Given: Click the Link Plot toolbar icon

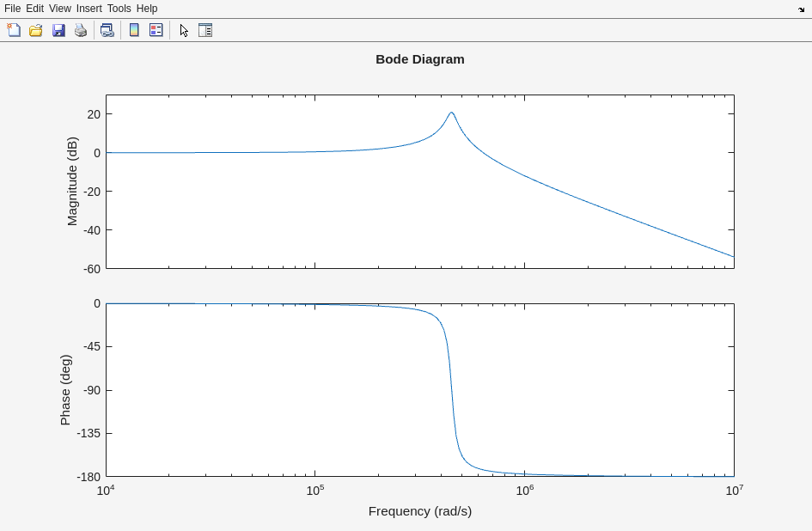Looking at the screenshot, I should [107, 30].
